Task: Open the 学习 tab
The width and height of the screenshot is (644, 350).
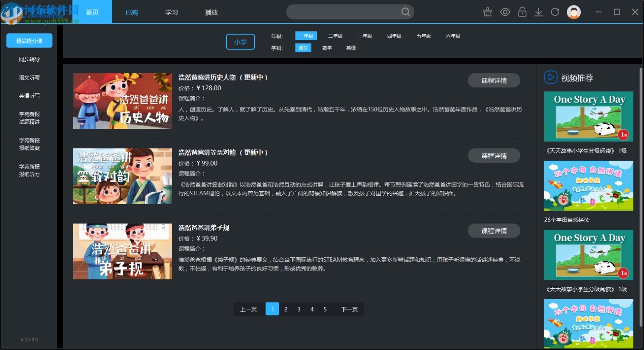Action: [x=171, y=12]
